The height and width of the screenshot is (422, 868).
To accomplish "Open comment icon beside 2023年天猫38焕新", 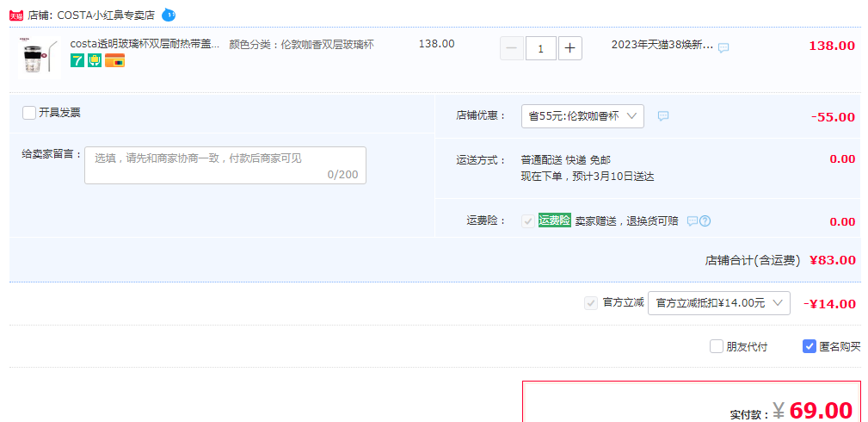I will [x=723, y=47].
